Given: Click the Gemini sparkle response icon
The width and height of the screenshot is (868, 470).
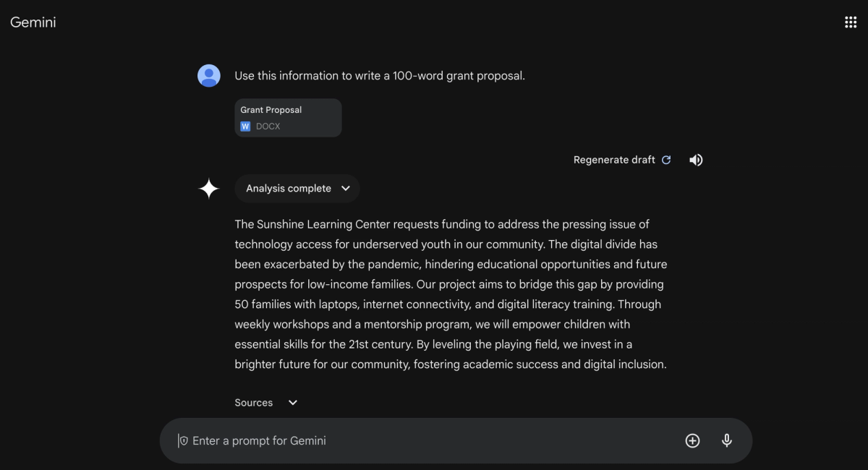Looking at the screenshot, I should tap(208, 188).
